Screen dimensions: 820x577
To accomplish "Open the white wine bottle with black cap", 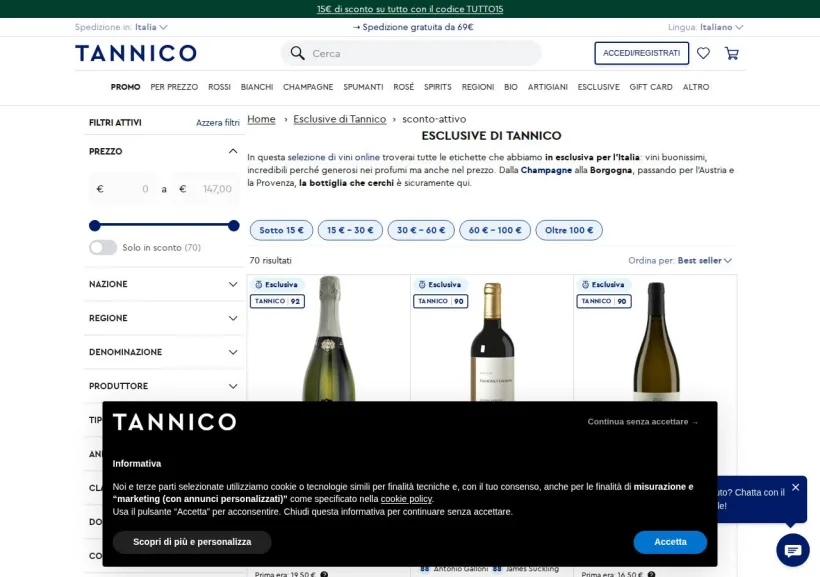I will pos(656,342).
